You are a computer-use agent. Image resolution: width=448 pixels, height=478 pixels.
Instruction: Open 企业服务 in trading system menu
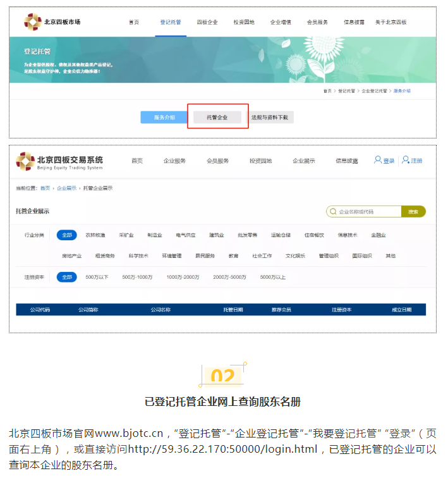(x=174, y=161)
